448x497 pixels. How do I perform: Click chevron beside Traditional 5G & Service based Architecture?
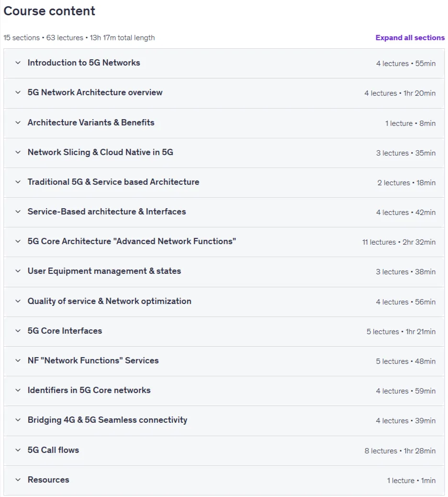[18, 182]
